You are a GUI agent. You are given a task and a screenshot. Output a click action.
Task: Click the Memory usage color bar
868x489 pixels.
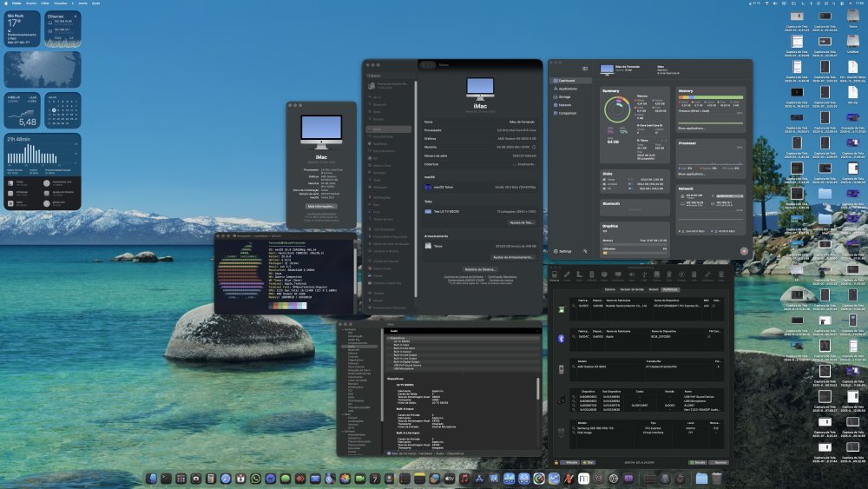(x=711, y=97)
